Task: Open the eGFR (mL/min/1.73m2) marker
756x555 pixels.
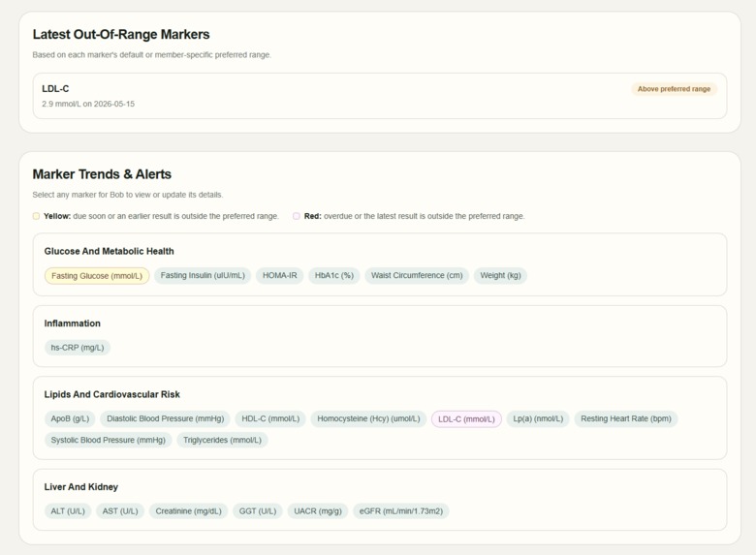Action: point(401,511)
